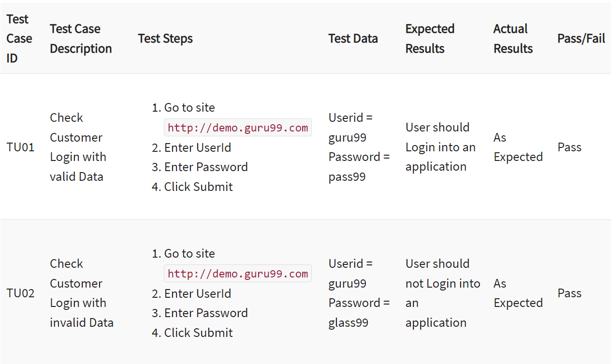Click 'Click Submit' step in TU02 row
The width and height of the screenshot is (612, 364).
198,333
